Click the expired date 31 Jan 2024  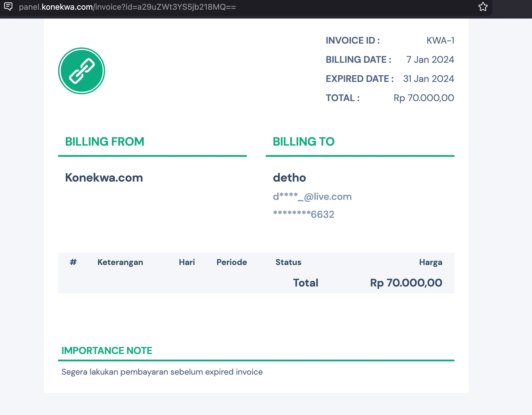[428, 79]
